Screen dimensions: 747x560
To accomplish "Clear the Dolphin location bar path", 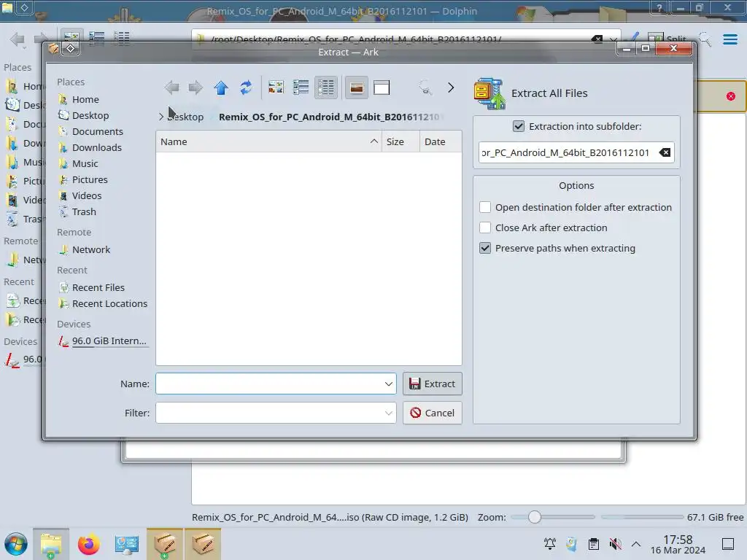I will pyautogui.click(x=597, y=39).
